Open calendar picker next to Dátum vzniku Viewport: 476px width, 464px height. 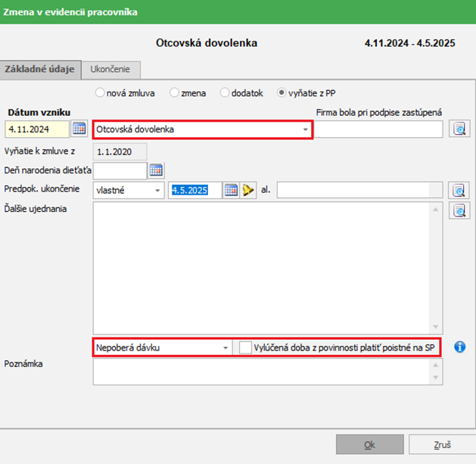(79, 129)
